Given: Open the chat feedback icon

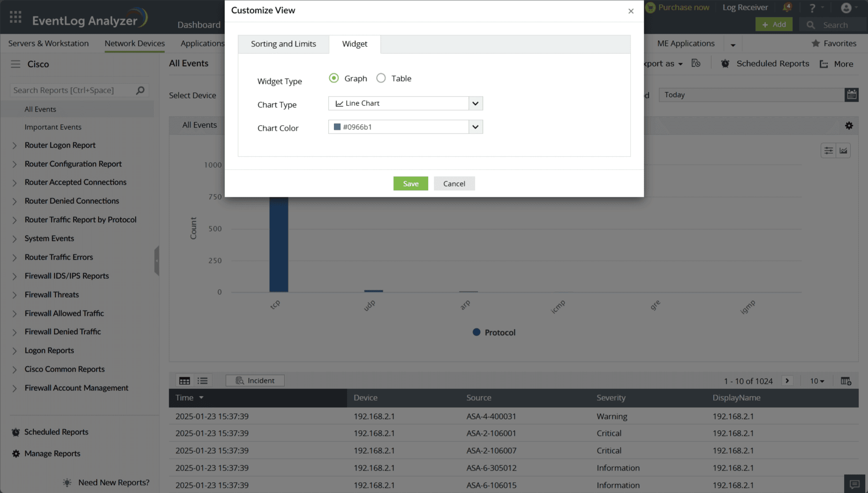Looking at the screenshot, I should tap(854, 484).
